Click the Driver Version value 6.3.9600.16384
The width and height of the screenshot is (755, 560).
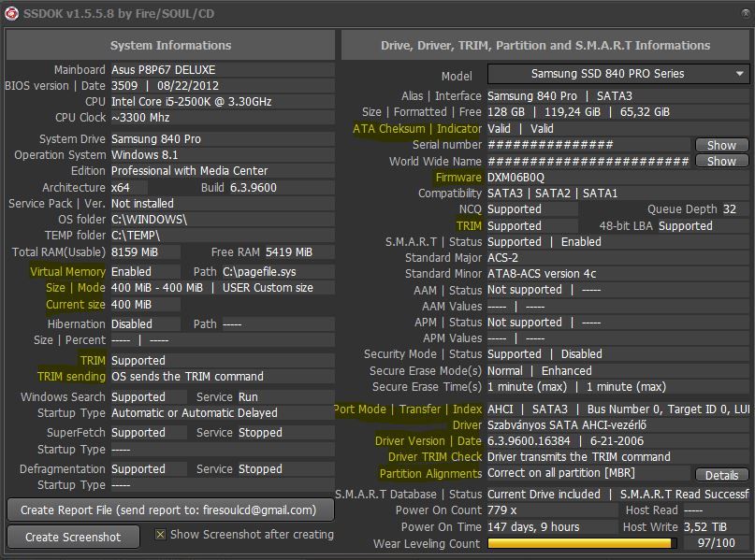pyautogui.click(x=529, y=441)
